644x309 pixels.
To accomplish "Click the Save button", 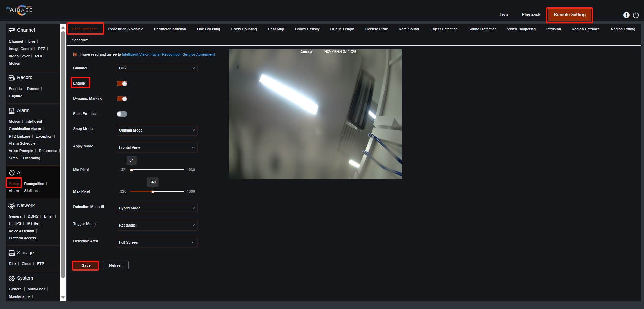I will [x=86, y=265].
